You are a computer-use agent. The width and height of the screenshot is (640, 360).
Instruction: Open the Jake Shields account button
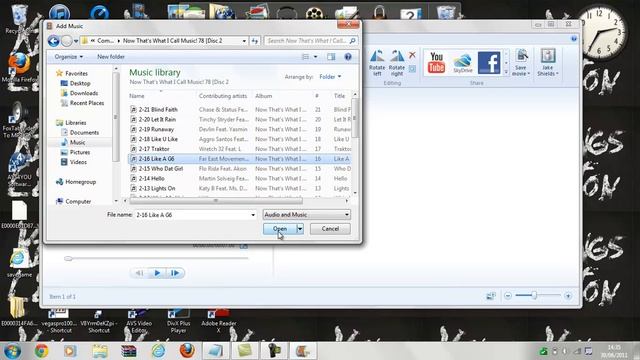pos(548,62)
